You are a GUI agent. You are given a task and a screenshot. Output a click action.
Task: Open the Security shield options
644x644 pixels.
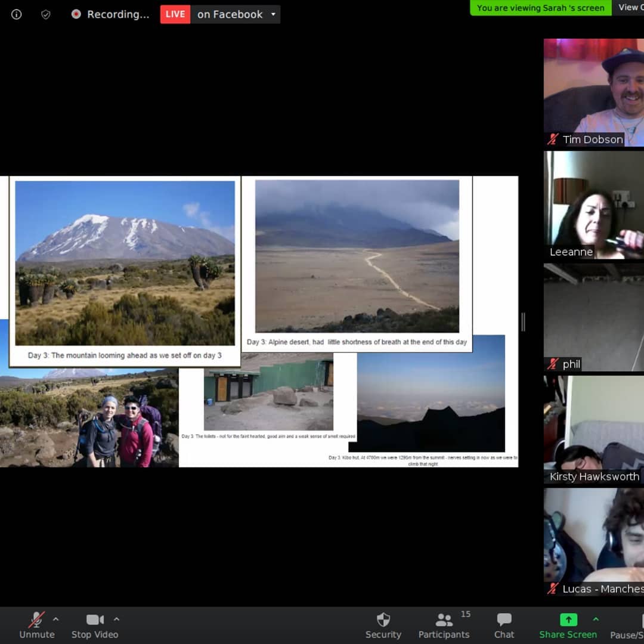(383, 625)
